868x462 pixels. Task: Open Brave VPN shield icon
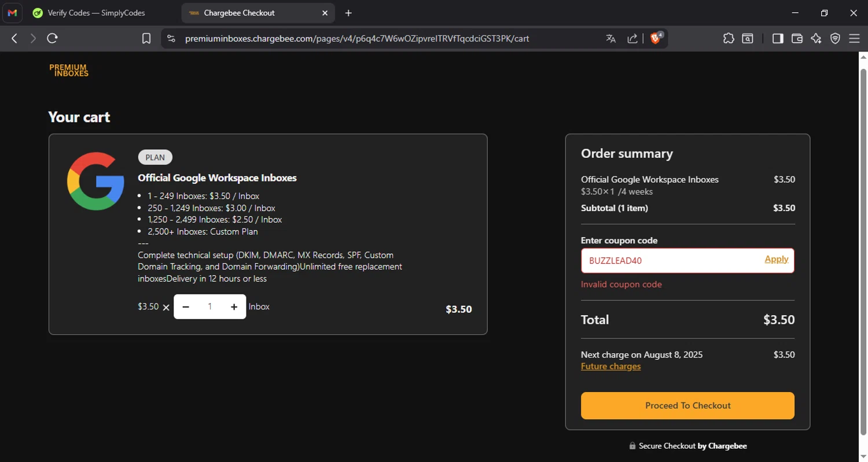[835, 38]
